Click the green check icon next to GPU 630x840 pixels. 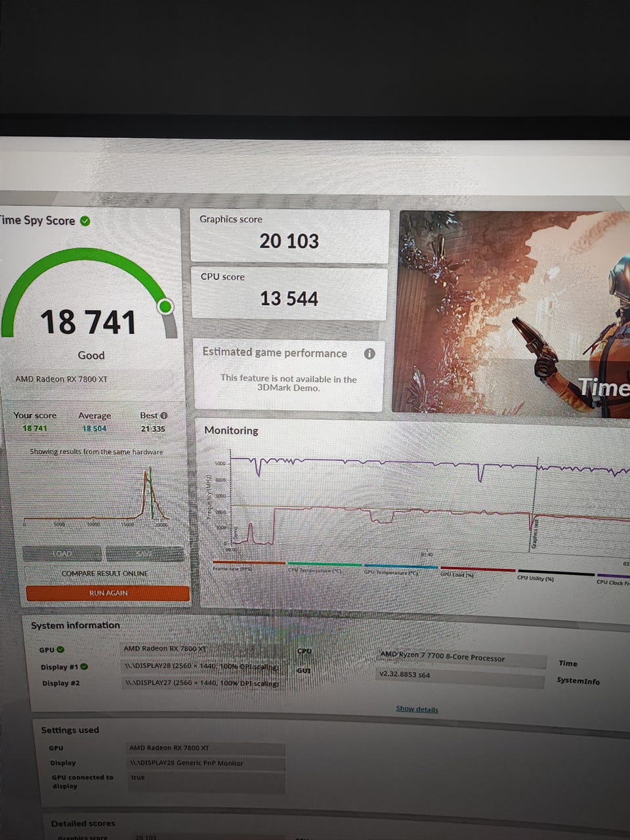[60, 650]
